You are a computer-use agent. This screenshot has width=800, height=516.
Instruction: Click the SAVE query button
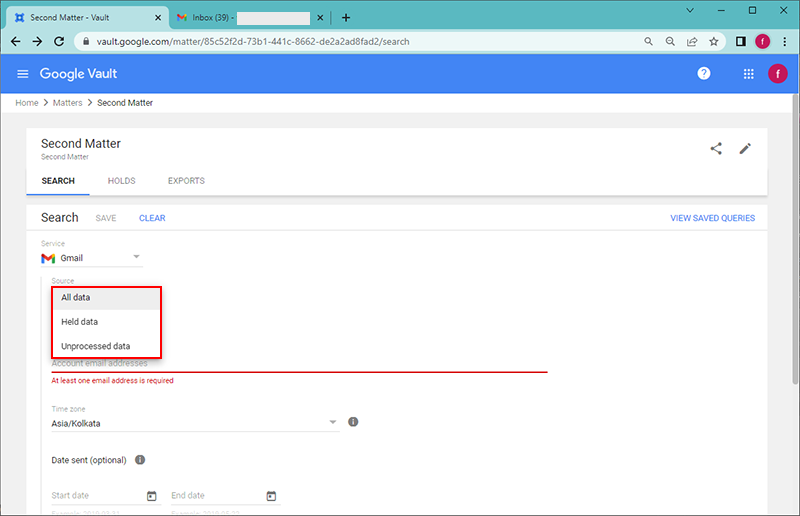106,218
